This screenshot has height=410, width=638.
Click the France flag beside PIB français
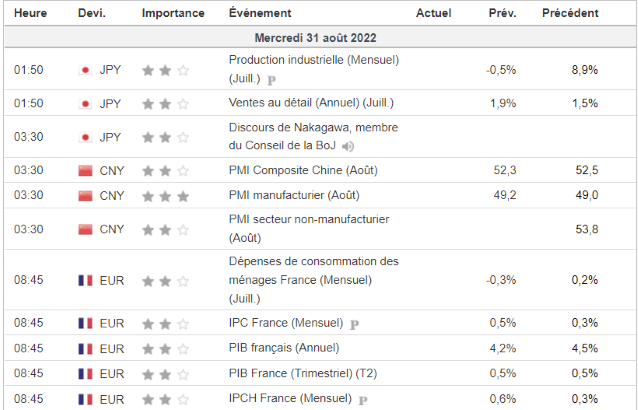pos(85,348)
